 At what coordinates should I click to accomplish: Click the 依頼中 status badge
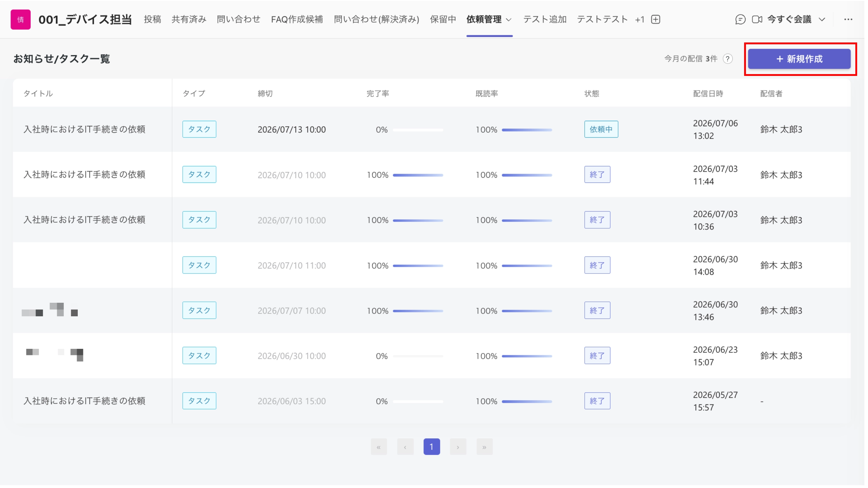click(601, 129)
